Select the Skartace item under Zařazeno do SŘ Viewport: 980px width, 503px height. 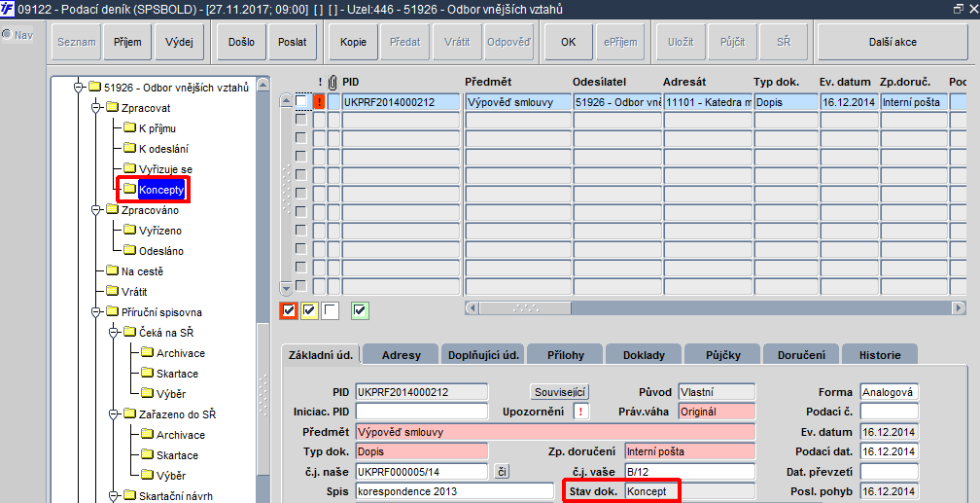coord(177,454)
